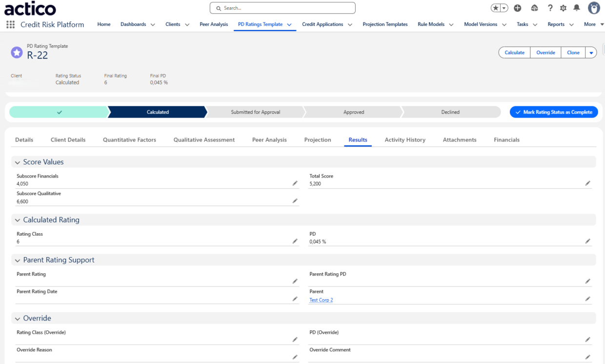
Task: Click the Override button
Action: [x=545, y=53]
